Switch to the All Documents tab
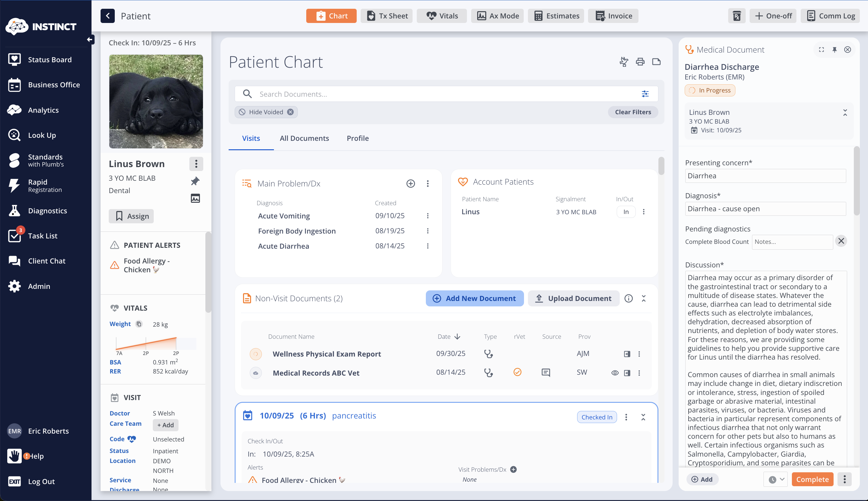 (x=304, y=138)
